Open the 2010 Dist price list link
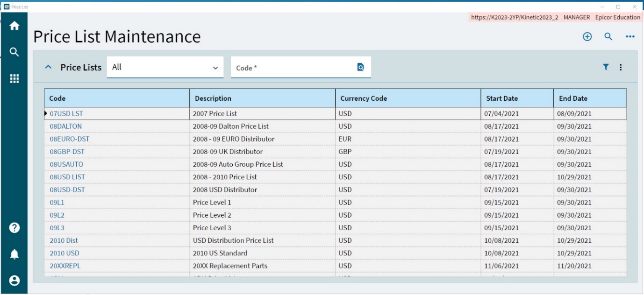This screenshot has height=295, width=644. click(x=64, y=240)
